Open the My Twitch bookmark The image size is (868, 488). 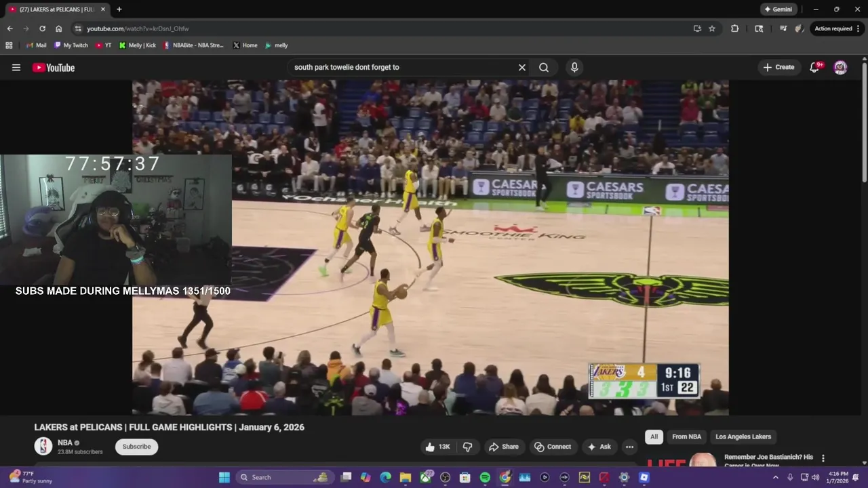[71, 45]
